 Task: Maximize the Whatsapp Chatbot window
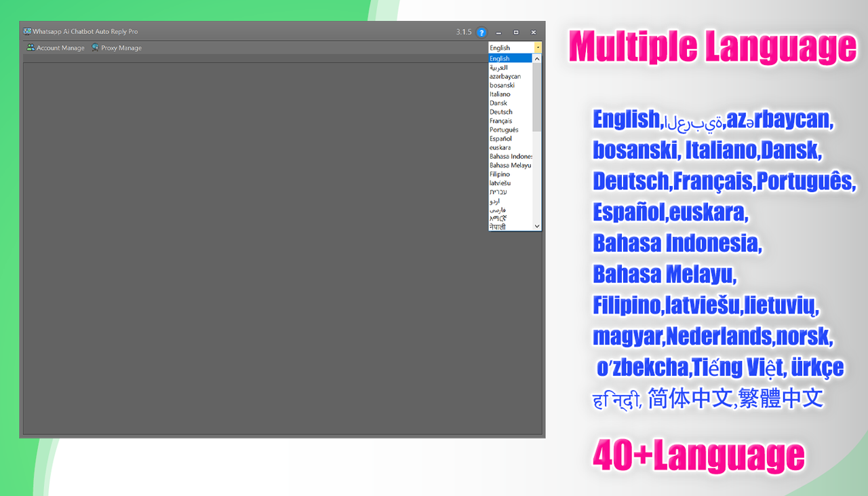(x=516, y=32)
